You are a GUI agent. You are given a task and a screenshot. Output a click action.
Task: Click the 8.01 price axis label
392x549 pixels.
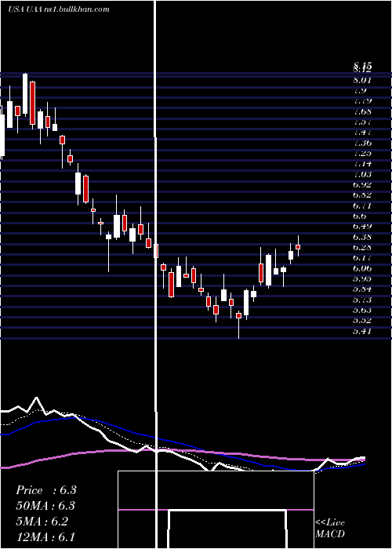[362, 80]
